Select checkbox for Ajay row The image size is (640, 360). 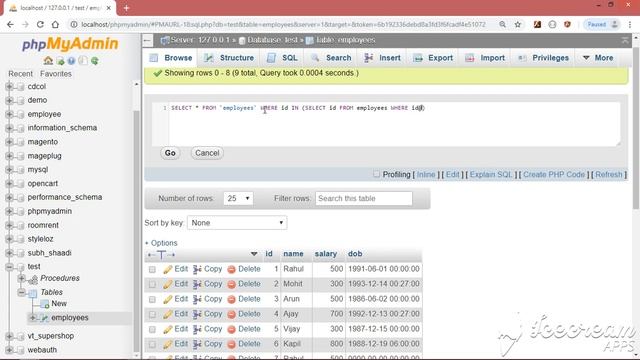(x=152, y=314)
